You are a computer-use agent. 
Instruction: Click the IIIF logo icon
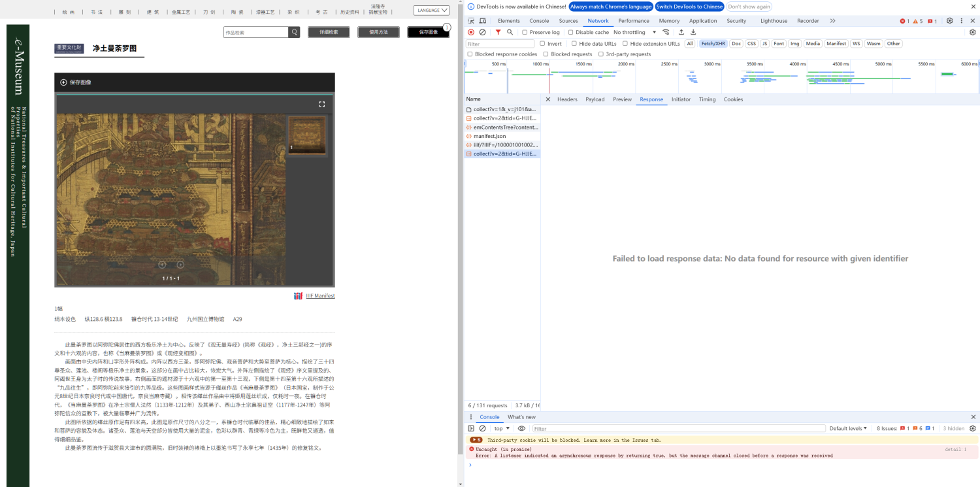(x=298, y=296)
